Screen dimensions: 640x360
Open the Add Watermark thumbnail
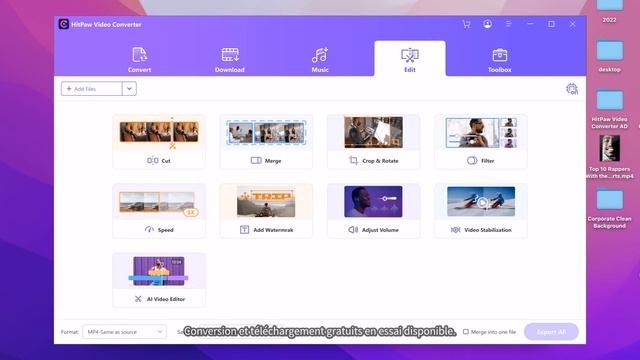coord(266,202)
